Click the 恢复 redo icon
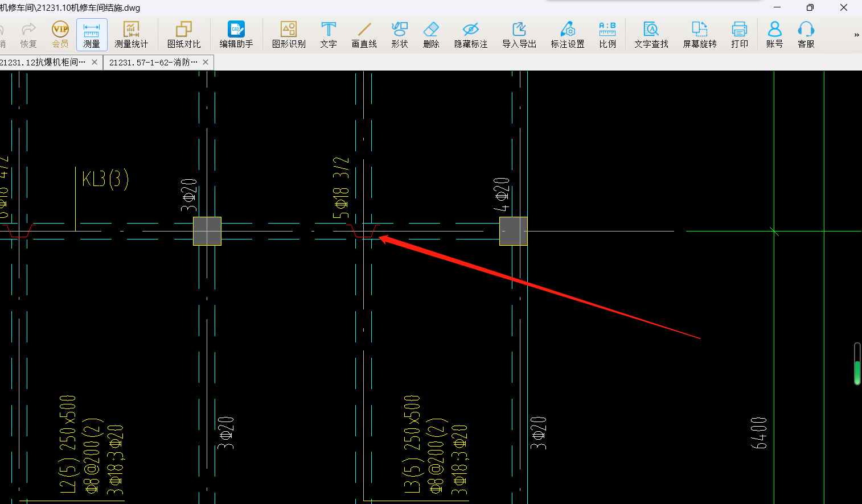Viewport: 862px width, 504px height. pyautogui.click(x=28, y=35)
